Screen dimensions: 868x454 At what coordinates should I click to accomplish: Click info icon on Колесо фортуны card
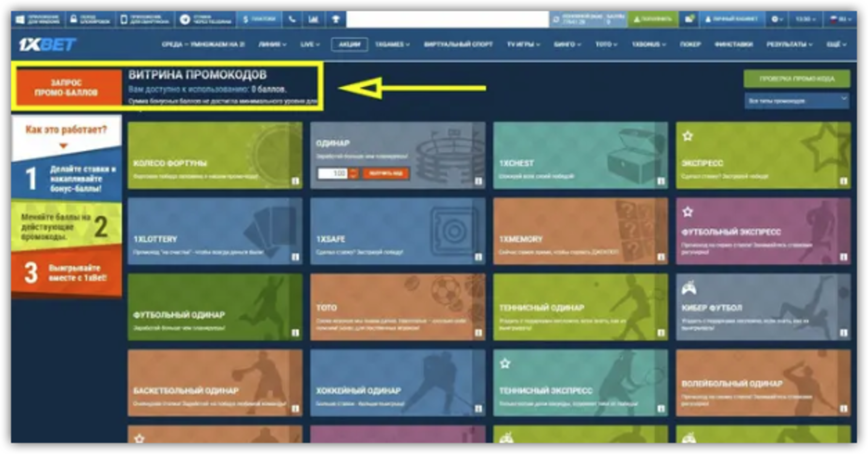(295, 181)
